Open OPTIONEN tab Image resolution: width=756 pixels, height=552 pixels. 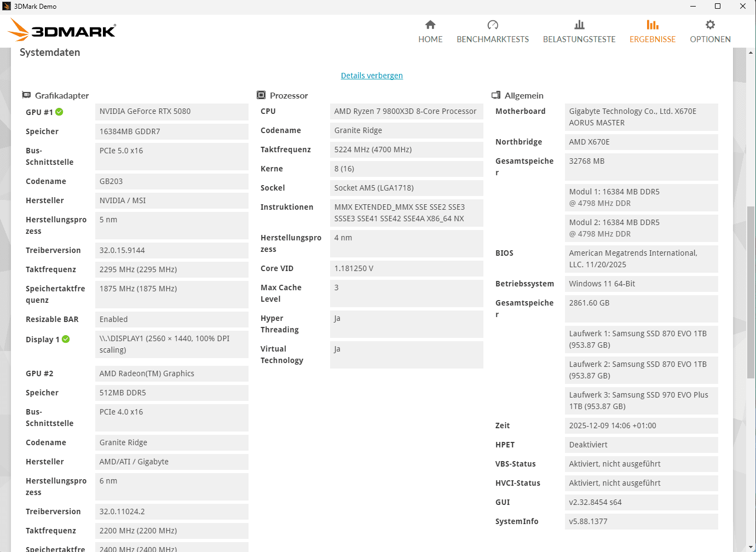tap(710, 32)
